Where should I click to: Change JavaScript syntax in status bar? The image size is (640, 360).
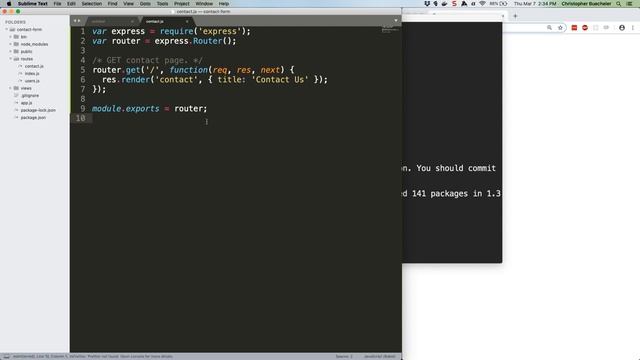(x=380, y=356)
